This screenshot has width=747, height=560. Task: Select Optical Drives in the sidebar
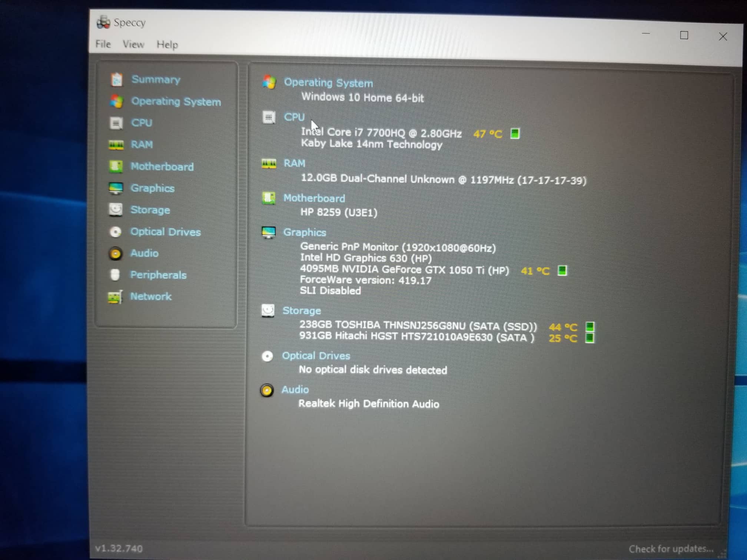pos(165,232)
